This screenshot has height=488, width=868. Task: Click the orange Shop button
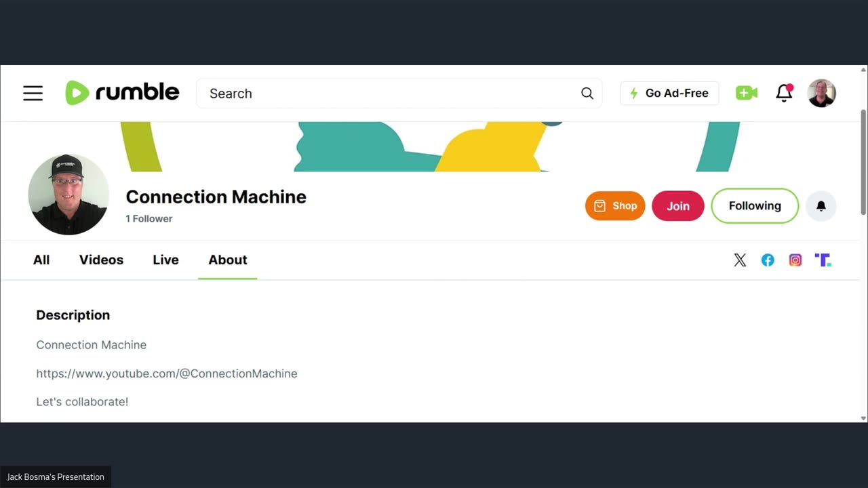coord(615,206)
